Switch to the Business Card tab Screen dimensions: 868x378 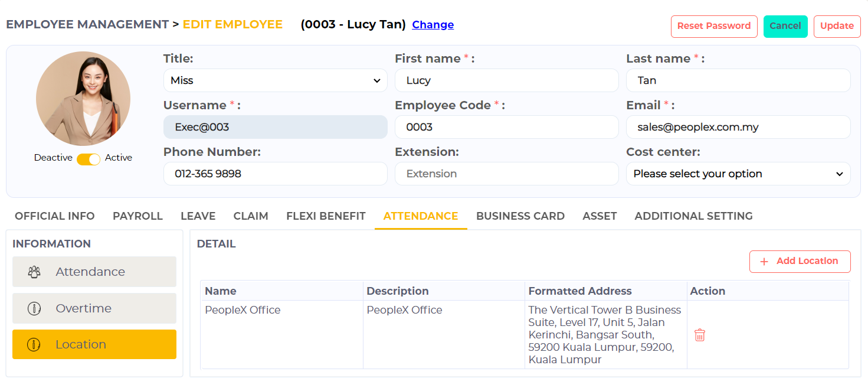pos(520,216)
